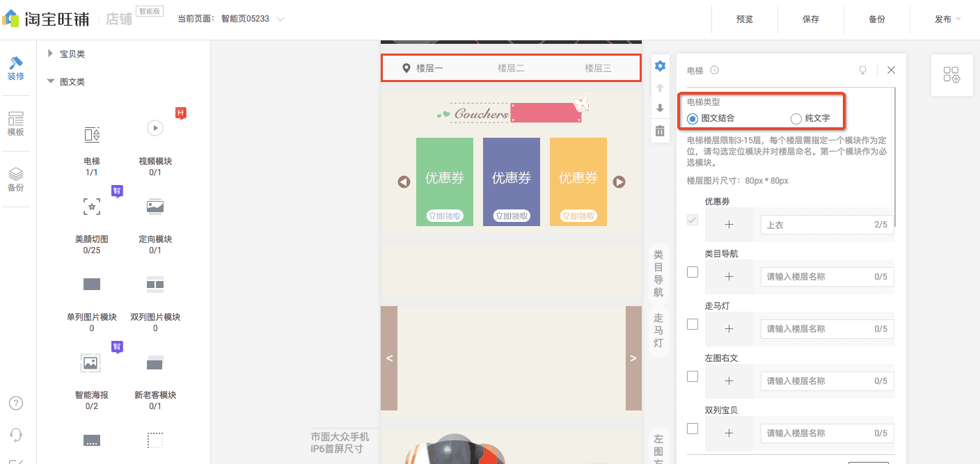Click the 保存 save button
This screenshot has height=464, width=980.
click(x=811, y=19)
